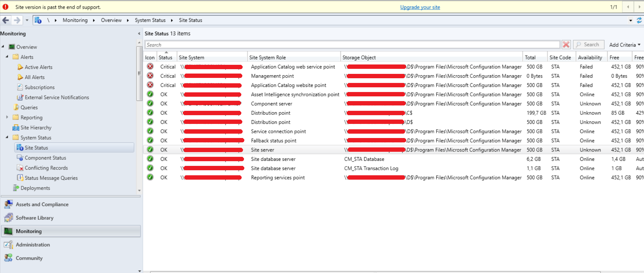Click the Deployments icon
The height and width of the screenshot is (273, 644).
click(16, 188)
